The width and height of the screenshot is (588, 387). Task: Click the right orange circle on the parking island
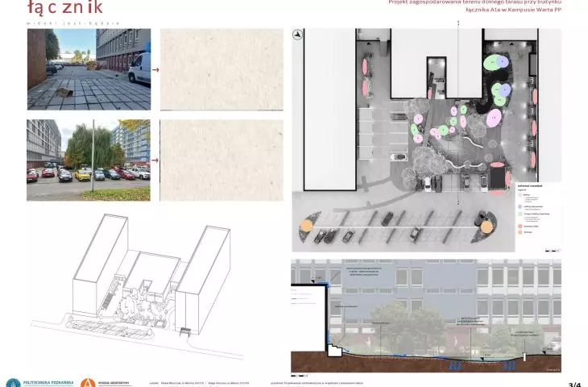tap(487, 227)
